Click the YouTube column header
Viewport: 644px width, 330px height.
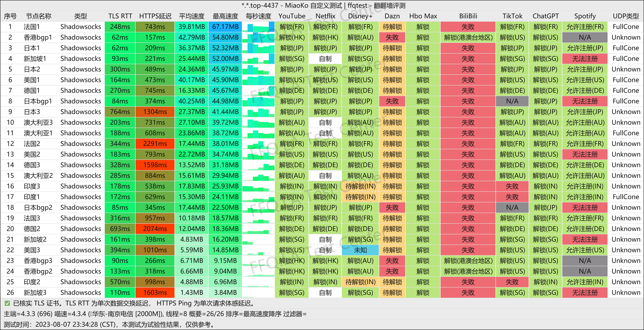[x=292, y=16]
